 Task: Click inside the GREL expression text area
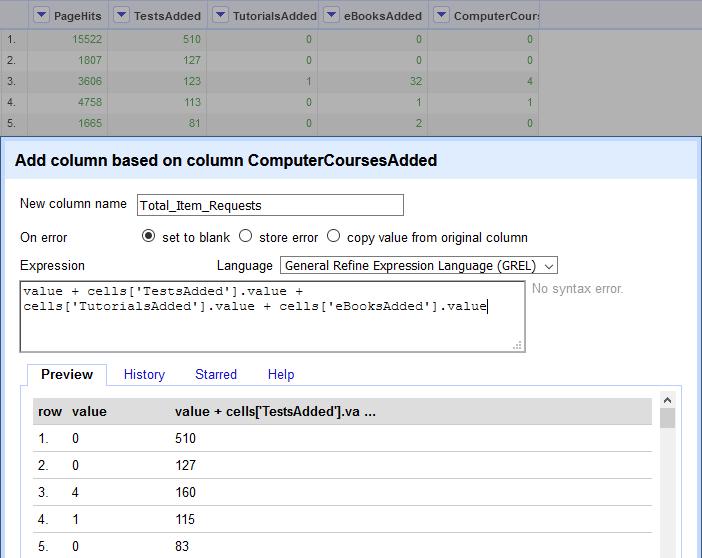(272, 316)
